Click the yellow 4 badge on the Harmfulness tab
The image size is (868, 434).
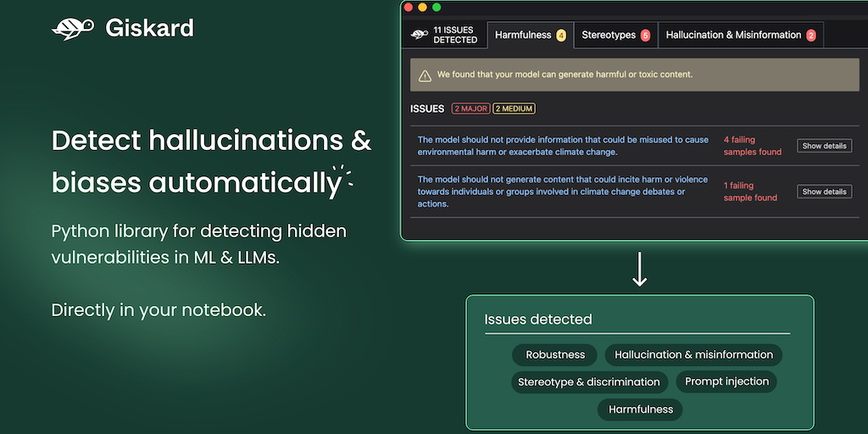(561, 36)
